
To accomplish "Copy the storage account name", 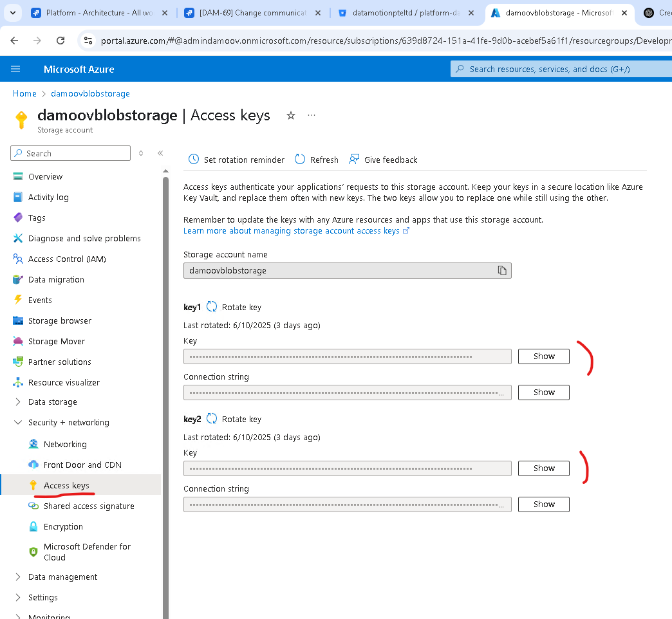I will (502, 270).
